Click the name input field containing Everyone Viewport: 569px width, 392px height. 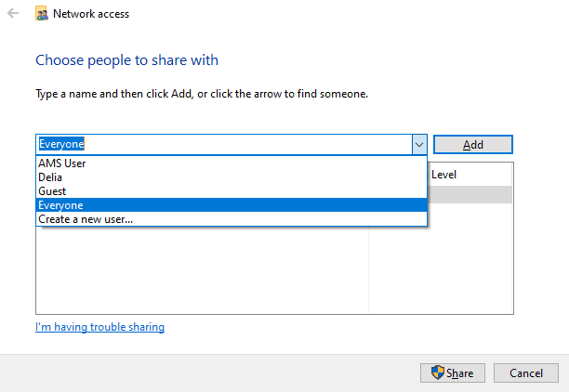[x=223, y=144]
